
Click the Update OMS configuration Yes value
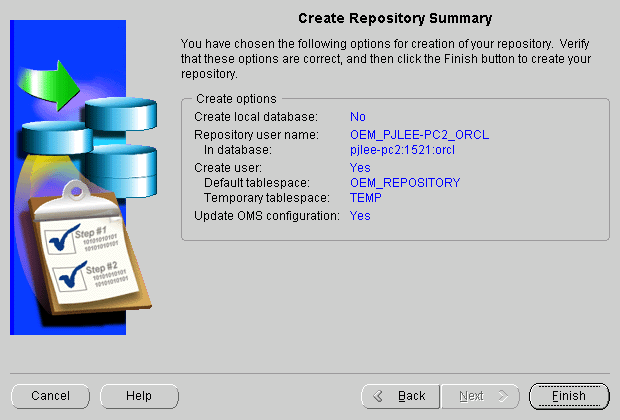point(360,215)
